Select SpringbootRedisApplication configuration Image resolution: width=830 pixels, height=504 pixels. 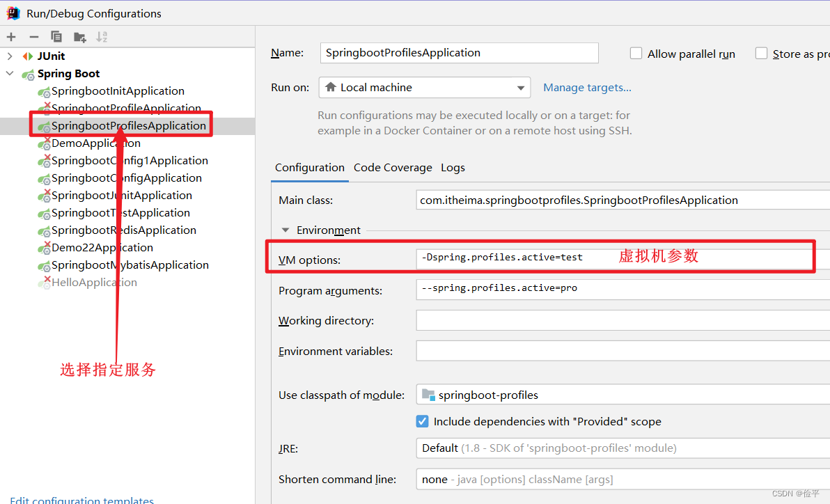point(124,231)
